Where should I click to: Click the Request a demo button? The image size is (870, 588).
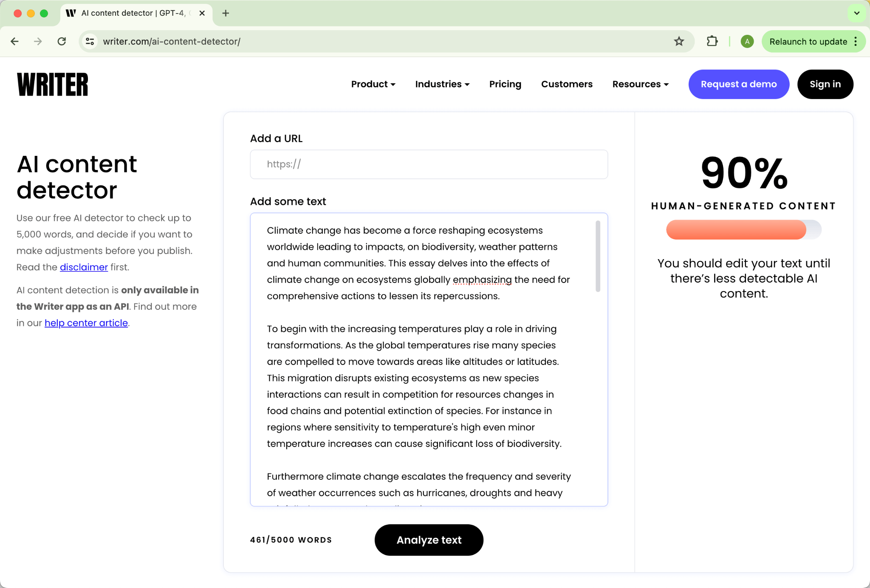click(x=739, y=84)
